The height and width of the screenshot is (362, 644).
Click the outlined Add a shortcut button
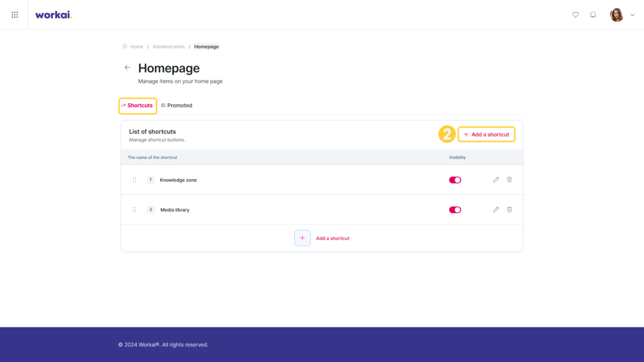(x=486, y=134)
